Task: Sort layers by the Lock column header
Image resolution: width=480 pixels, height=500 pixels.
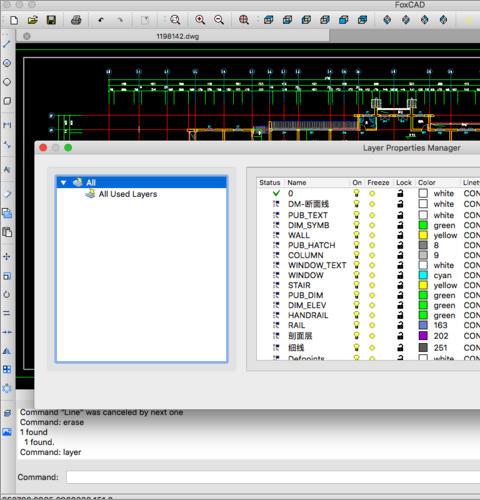Action: point(404,183)
